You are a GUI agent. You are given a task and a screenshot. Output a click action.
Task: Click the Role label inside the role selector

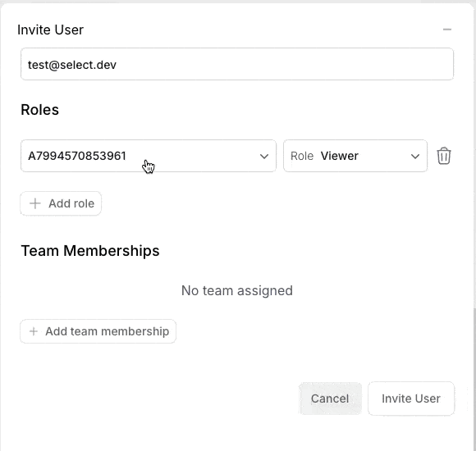click(x=302, y=156)
